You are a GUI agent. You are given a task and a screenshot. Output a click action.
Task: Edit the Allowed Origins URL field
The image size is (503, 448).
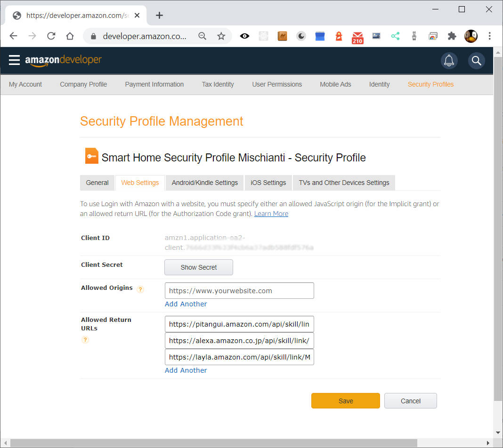[239, 290]
